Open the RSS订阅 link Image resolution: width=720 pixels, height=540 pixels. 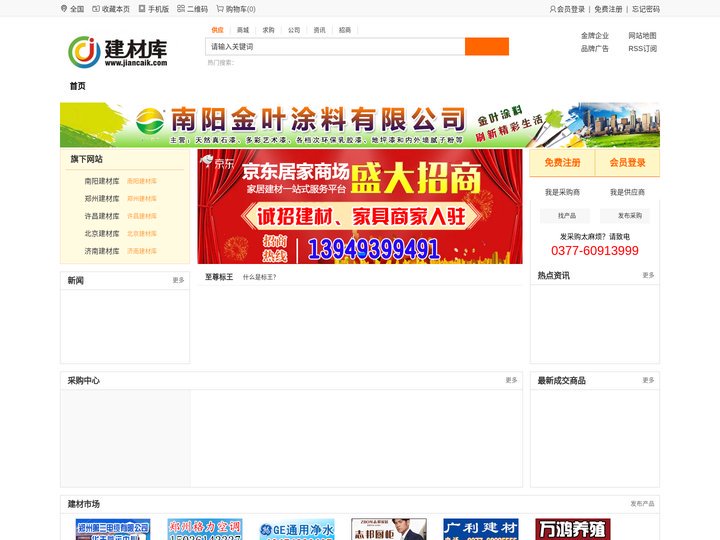tap(642, 49)
